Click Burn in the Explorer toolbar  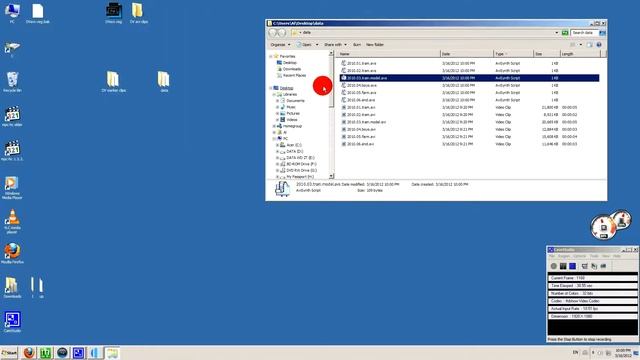pyautogui.click(x=357, y=44)
